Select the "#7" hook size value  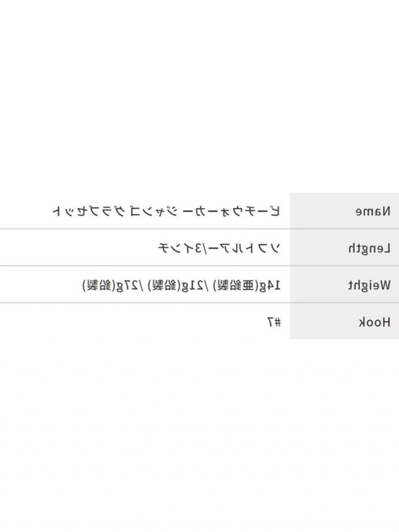click(274, 322)
